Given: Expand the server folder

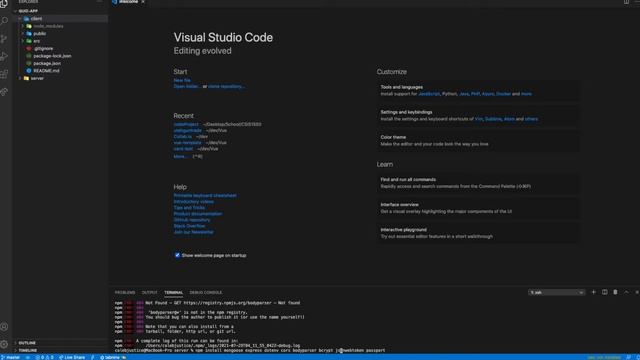Looking at the screenshot, I should (x=20, y=78).
